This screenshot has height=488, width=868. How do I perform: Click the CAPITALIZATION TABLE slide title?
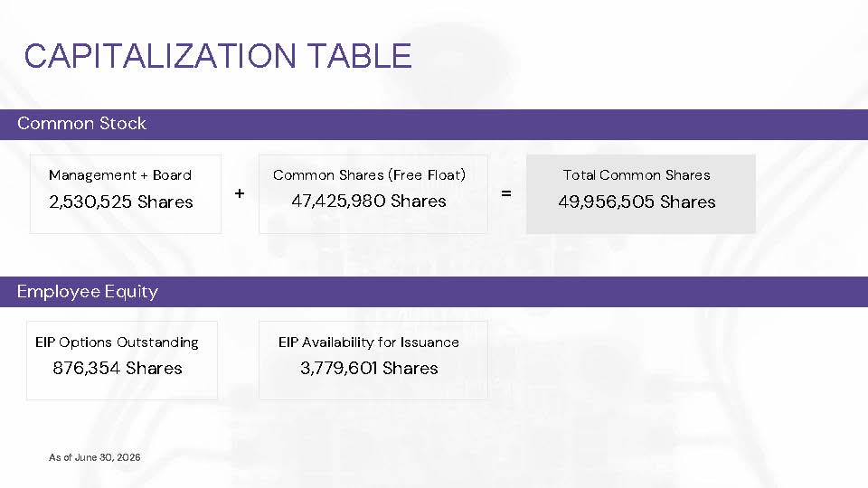218,56
